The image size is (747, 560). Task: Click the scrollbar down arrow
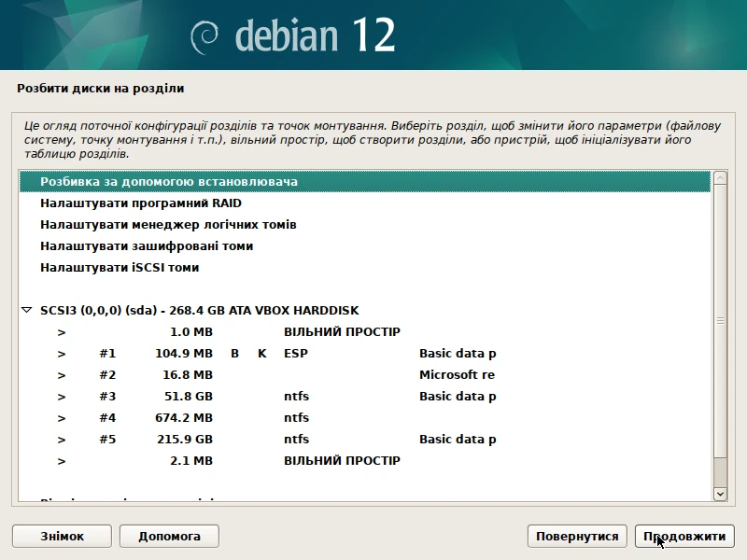point(720,494)
